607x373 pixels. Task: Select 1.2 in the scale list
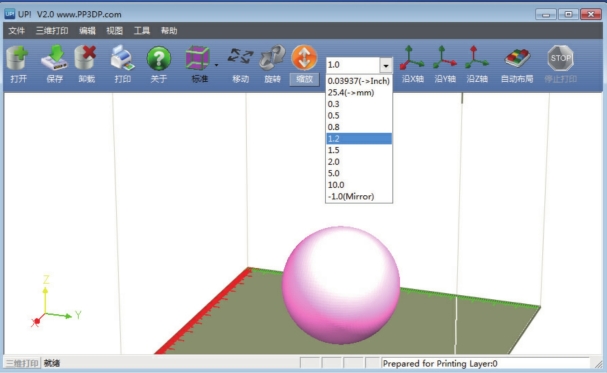pyautogui.click(x=359, y=139)
